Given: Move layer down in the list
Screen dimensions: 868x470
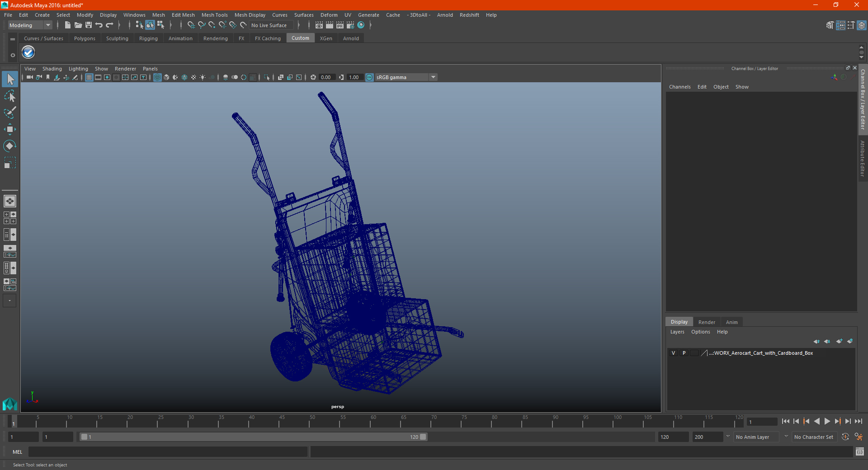Looking at the screenshot, I should click(827, 341).
